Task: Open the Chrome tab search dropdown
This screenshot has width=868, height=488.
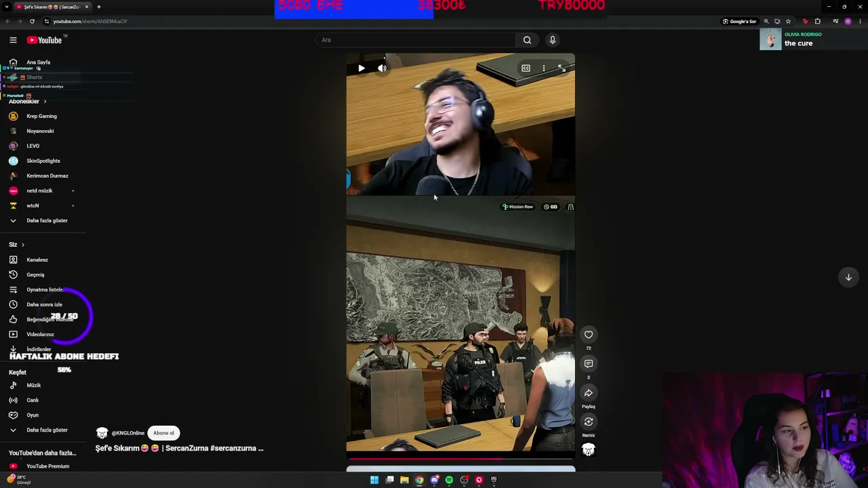Action: 6,7
